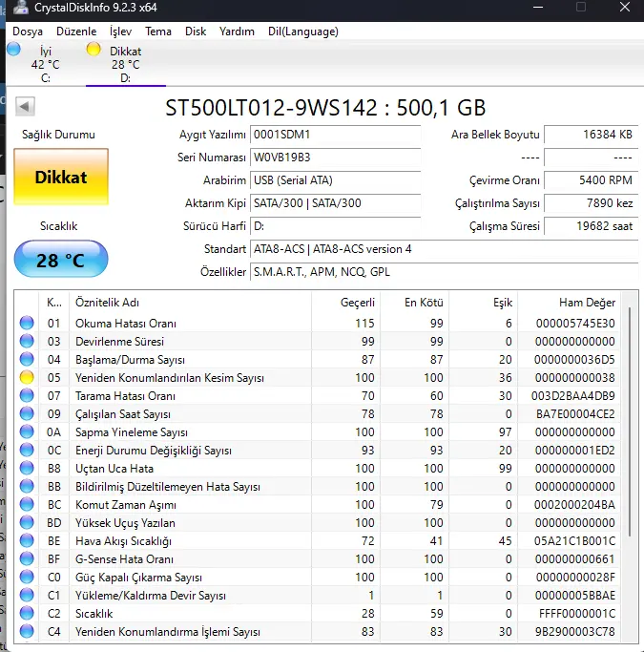Click the yellow Dikkat health status button
This screenshot has width=644, height=652.
point(61,177)
